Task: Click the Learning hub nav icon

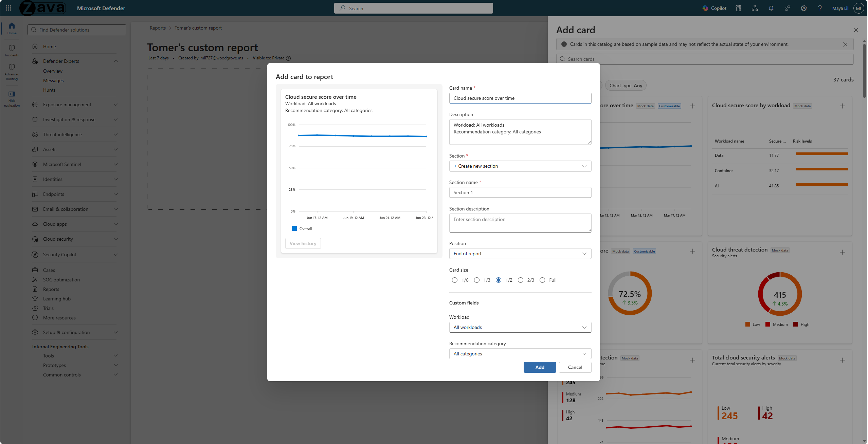Action: point(35,299)
